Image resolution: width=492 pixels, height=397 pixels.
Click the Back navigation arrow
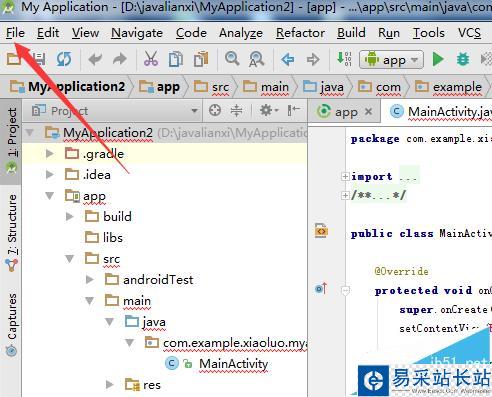[287, 60]
